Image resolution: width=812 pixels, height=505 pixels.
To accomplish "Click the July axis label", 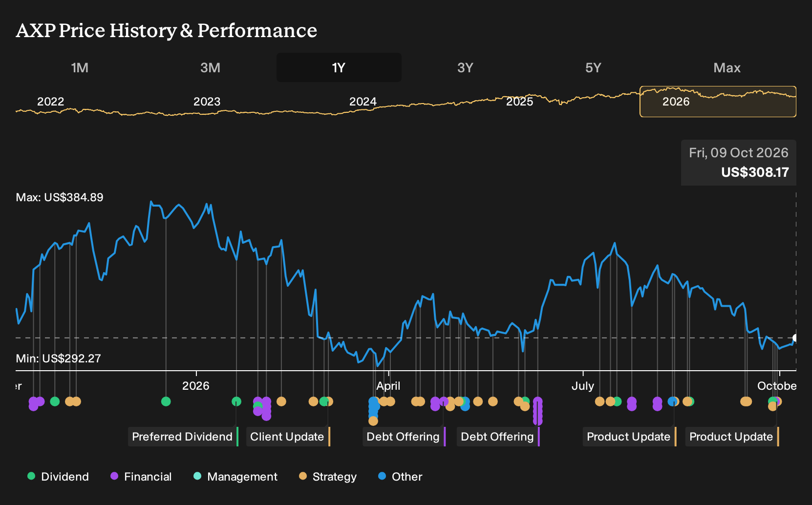I will 583,386.
